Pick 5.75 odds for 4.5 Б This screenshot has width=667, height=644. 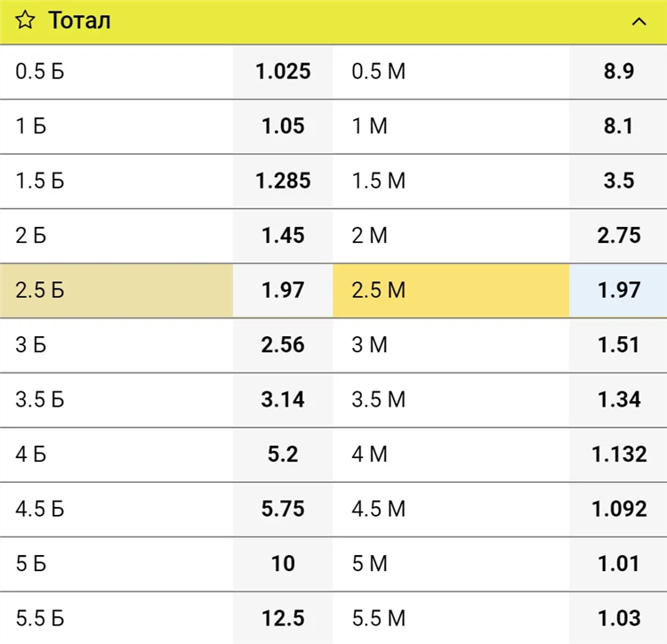(x=283, y=509)
